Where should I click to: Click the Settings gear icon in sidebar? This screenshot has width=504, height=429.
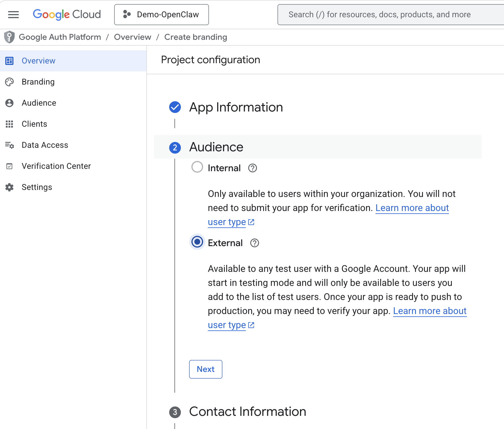point(10,187)
